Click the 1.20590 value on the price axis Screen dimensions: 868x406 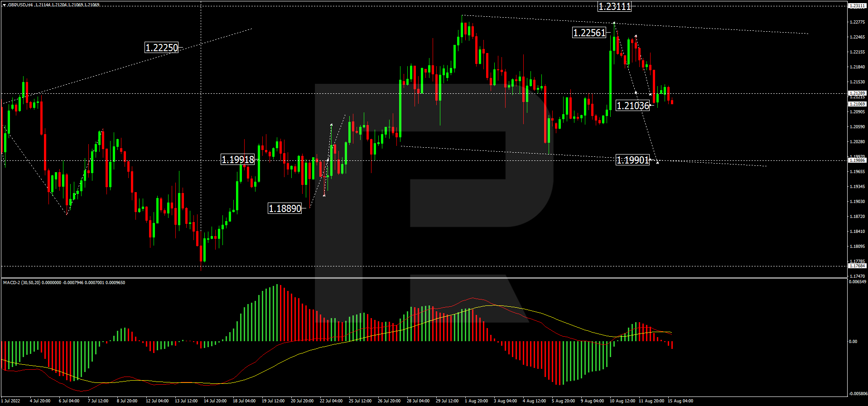tap(858, 127)
